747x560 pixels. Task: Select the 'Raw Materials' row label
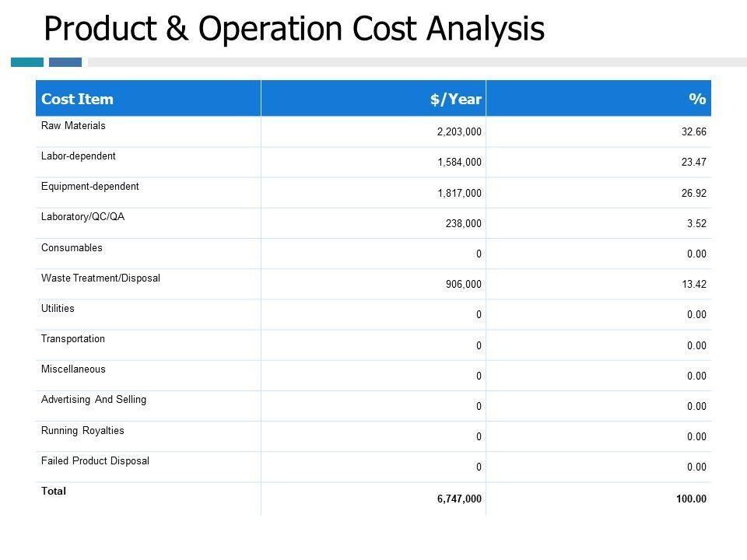click(x=72, y=124)
